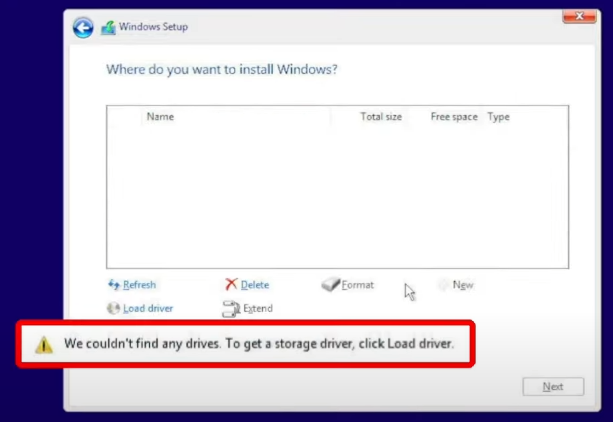The width and height of the screenshot is (613, 422).
Task: Click the Refresh arrows icon
Action: click(114, 284)
